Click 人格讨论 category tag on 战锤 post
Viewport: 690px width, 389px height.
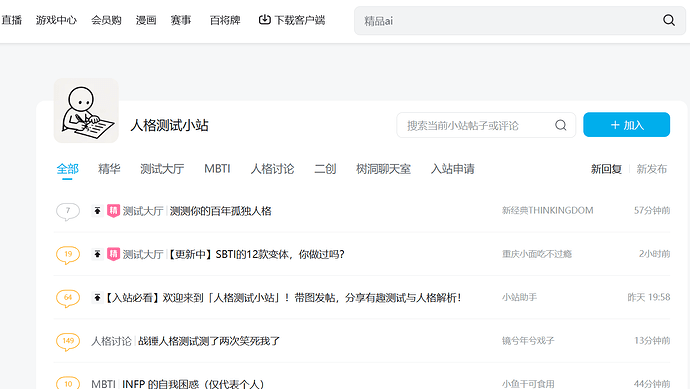coord(111,341)
